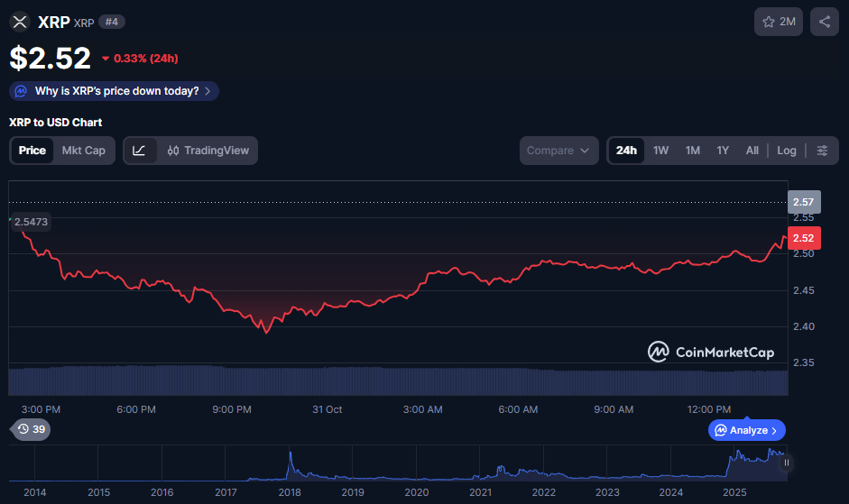849x504 pixels.
Task: Click the 3:00 AM time axis label
Action: coord(423,410)
